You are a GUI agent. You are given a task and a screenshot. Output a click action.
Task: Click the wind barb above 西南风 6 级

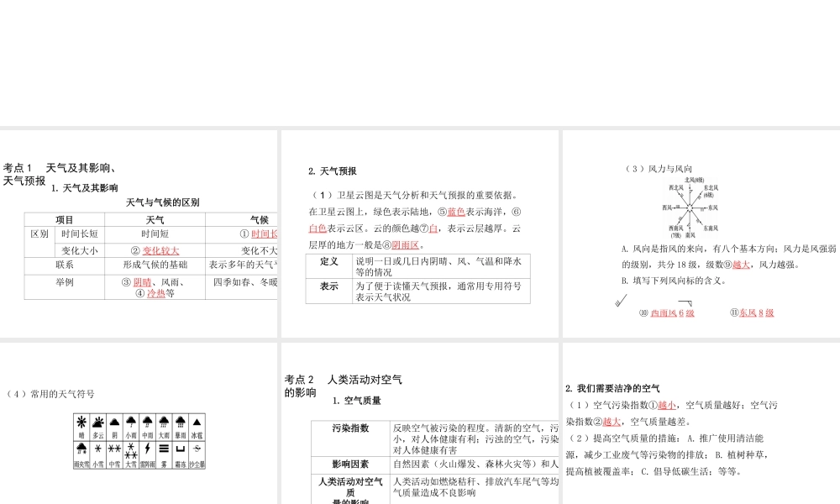tap(621, 302)
